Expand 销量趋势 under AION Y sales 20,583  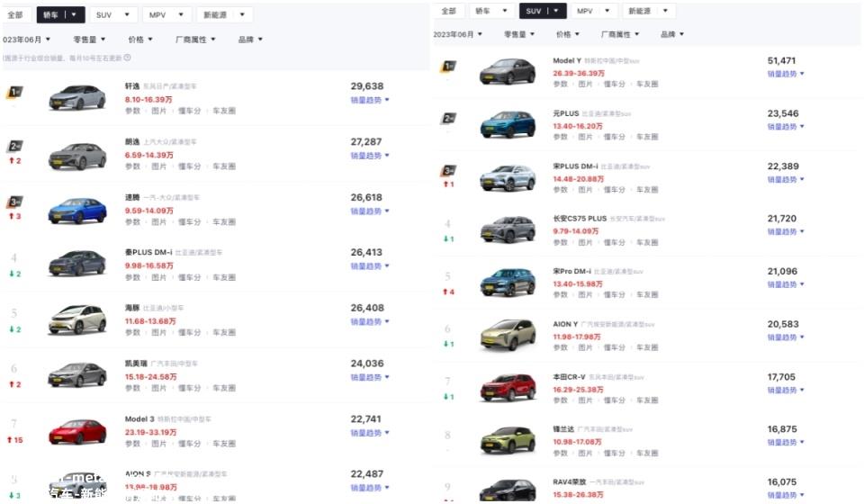tap(785, 337)
